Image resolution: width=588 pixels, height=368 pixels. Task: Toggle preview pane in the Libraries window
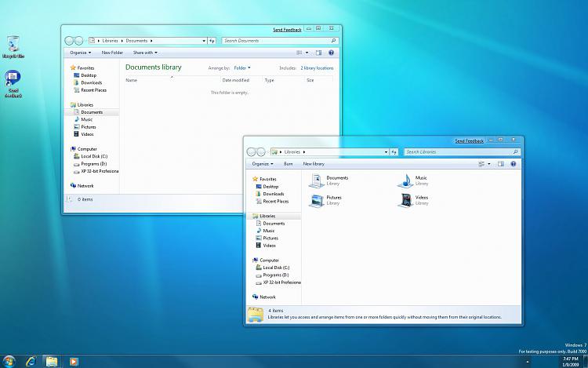[501, 164]
